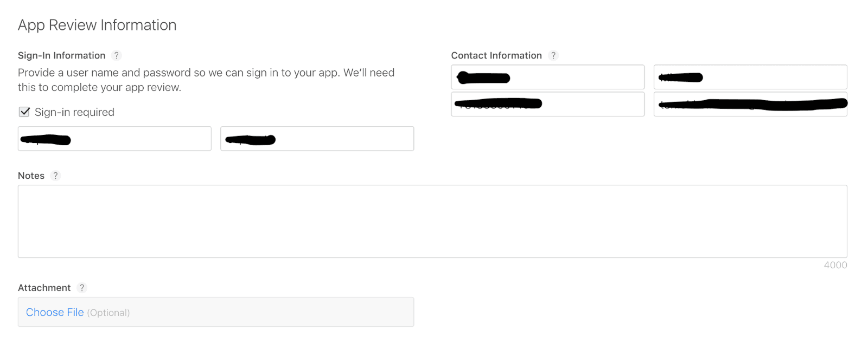Click the Sign-In Information label
Image resolution: width=868 pixels, height=343 pixels.
point(62,55)
